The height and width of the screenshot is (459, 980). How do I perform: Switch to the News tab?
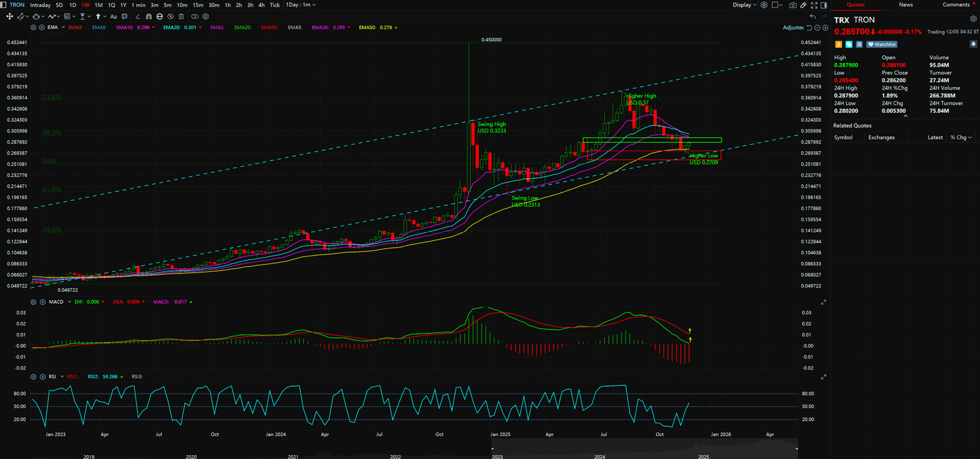(x=905, y=5)
